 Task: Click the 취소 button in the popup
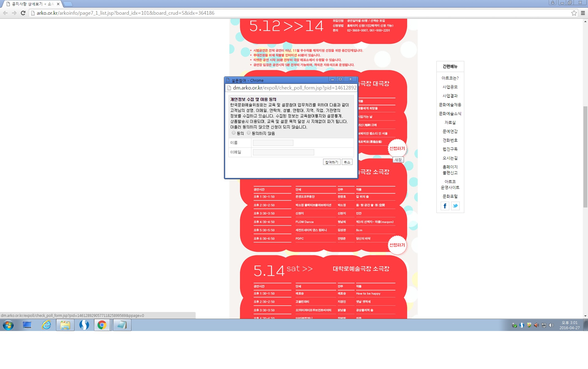click(347, 162)
